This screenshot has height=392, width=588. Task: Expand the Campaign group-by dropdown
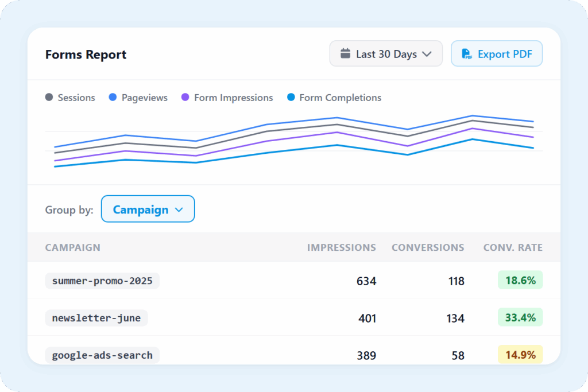click(x=148, y=209)
